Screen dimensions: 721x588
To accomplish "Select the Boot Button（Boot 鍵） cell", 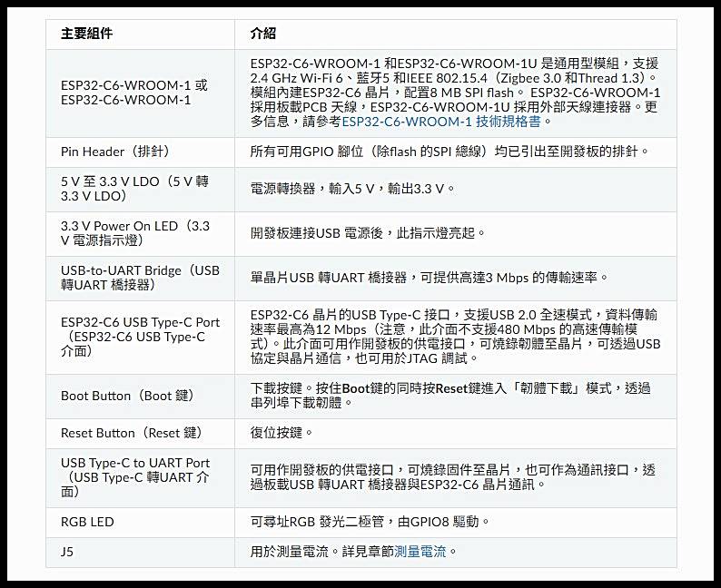I will pyautogui.click(x=140, y=396).
